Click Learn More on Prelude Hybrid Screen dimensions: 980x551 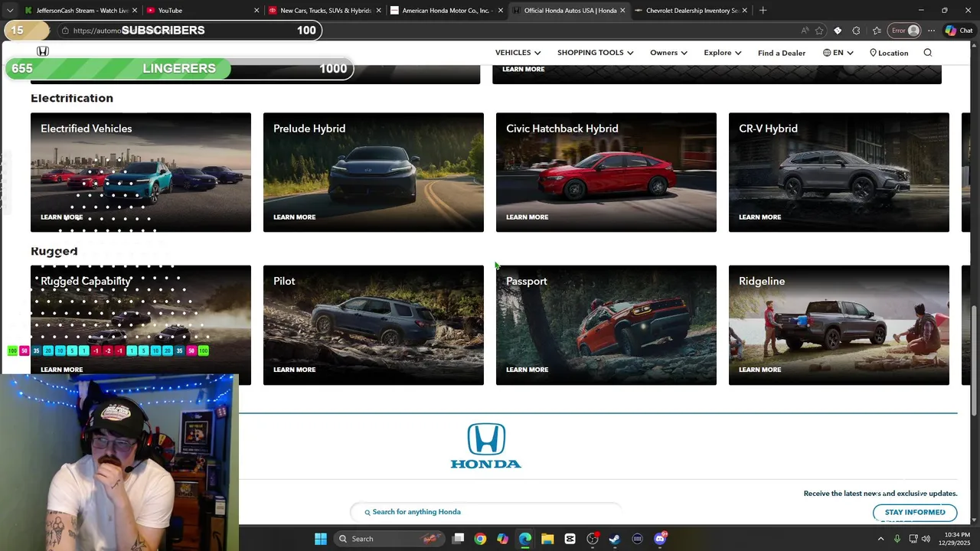294,217
